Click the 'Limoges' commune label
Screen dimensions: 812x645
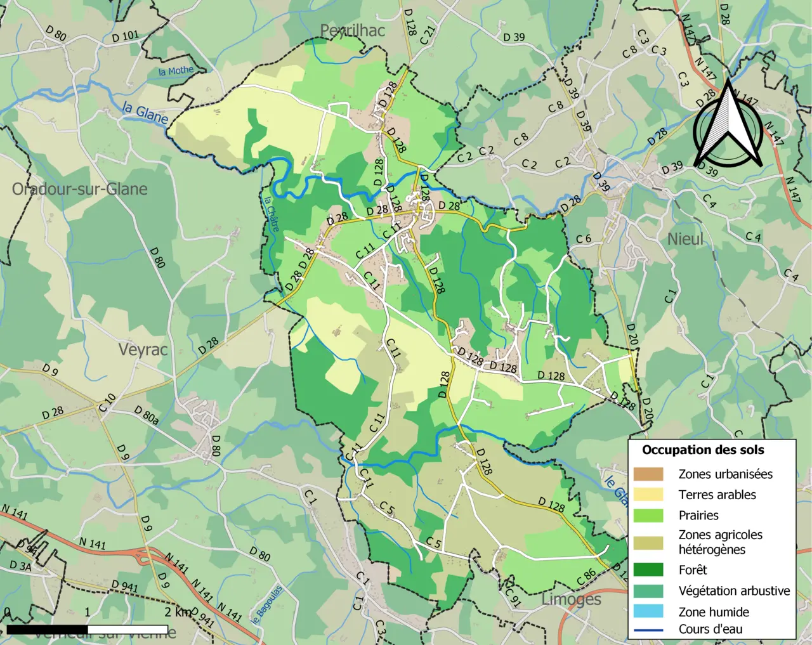571,599
